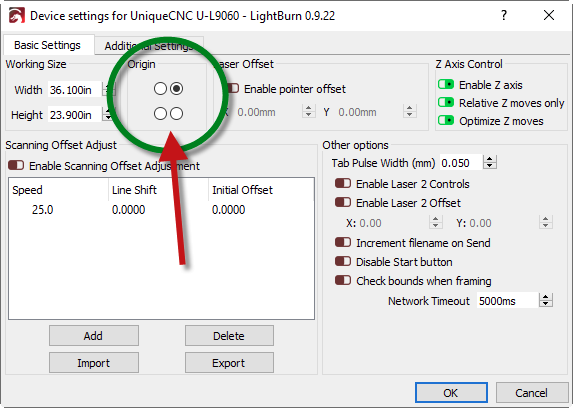The image size is (573, 408).
Task: Click the Line Shift column header
Action: [x=158, y=190]
